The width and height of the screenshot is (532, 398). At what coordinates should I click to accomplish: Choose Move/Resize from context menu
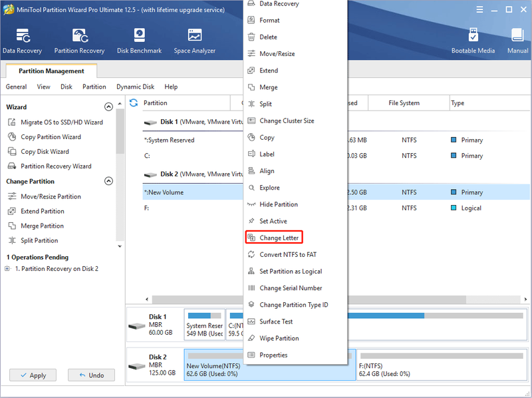point(295,54)
